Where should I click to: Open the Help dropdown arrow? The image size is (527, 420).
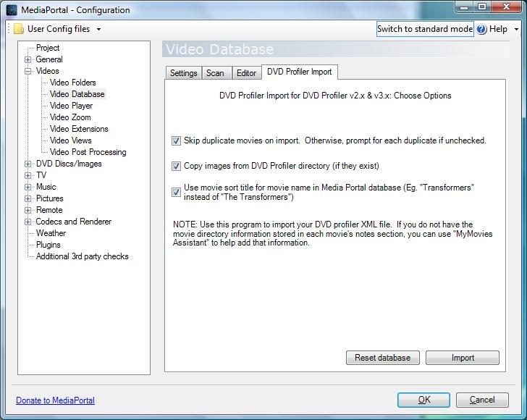[516, 30]
